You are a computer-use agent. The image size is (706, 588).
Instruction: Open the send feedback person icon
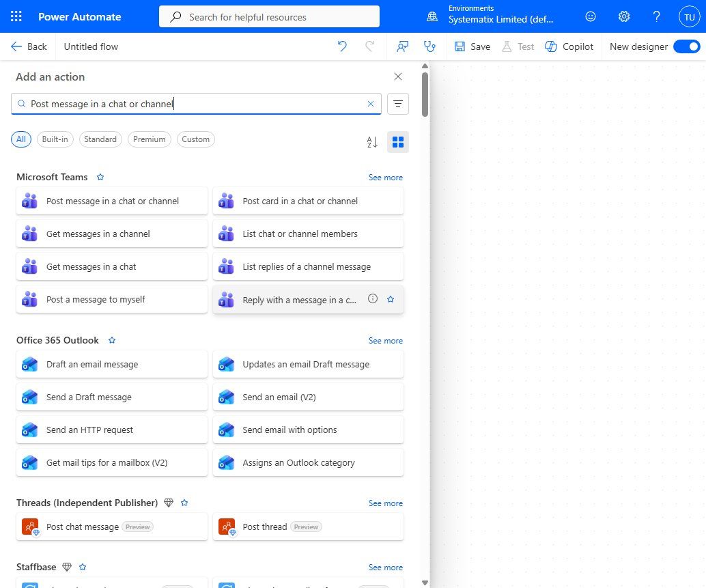coord(403,46)
